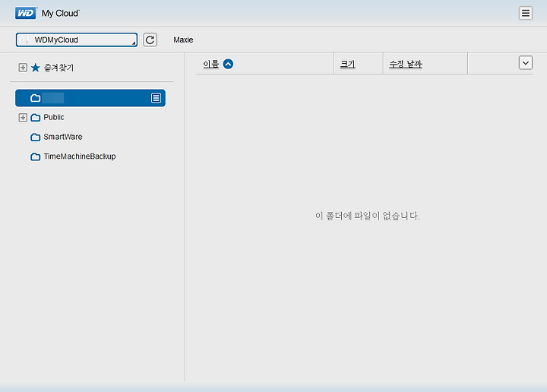
Task: Click the 즐겨찾기 favorites label
Action: [x=58, y=68]
